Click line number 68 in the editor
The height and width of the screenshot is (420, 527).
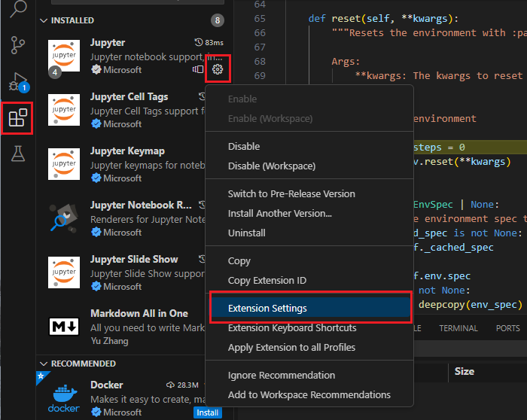[260, 62]
